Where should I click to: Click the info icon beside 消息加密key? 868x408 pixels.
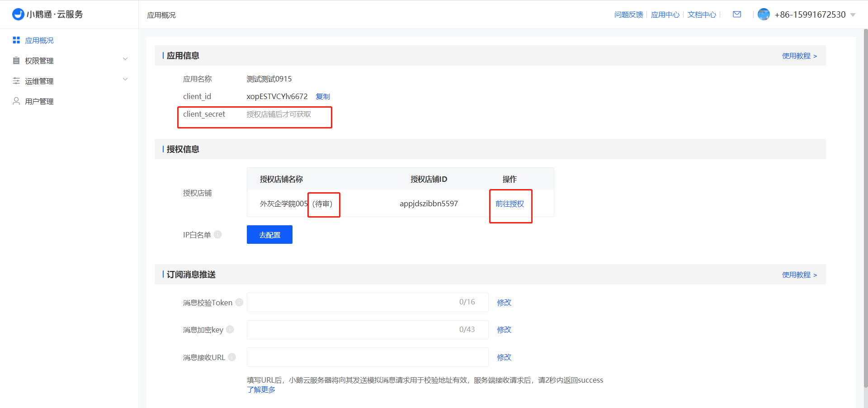point(230,329)
